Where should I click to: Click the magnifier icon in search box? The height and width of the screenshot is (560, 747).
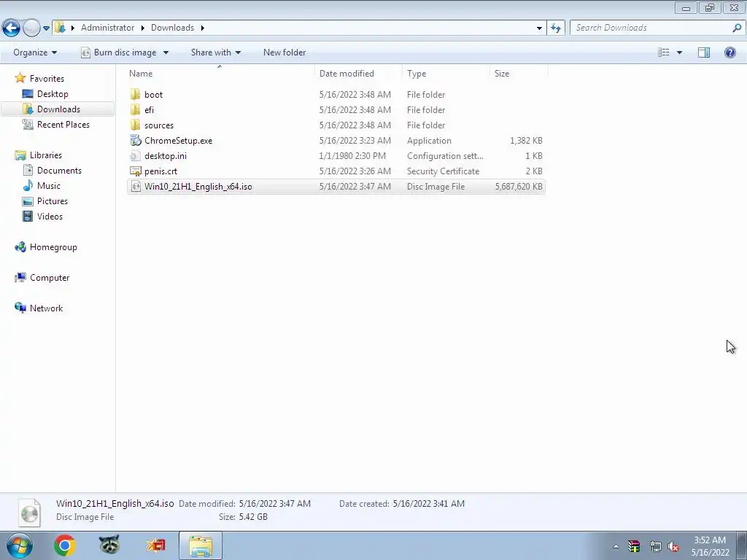pyautogui.click(x=737, y=28)
